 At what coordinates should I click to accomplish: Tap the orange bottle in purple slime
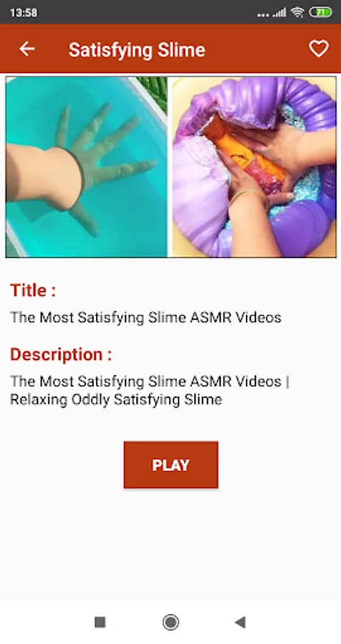[245, 154]
